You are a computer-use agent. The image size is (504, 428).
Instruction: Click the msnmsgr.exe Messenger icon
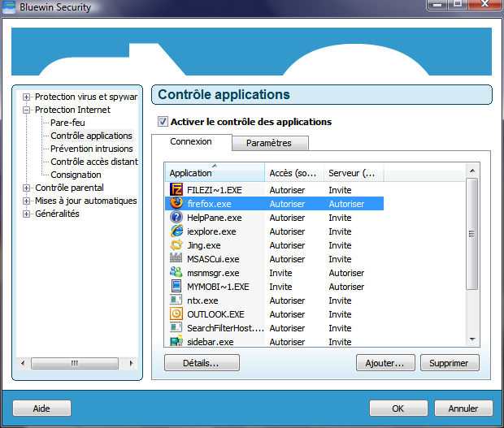(176, 272)
